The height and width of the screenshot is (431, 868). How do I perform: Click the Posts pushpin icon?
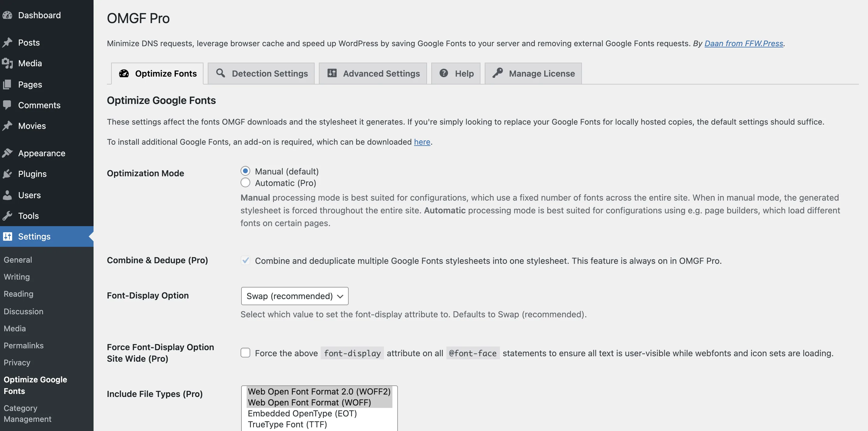coord(7,43)
